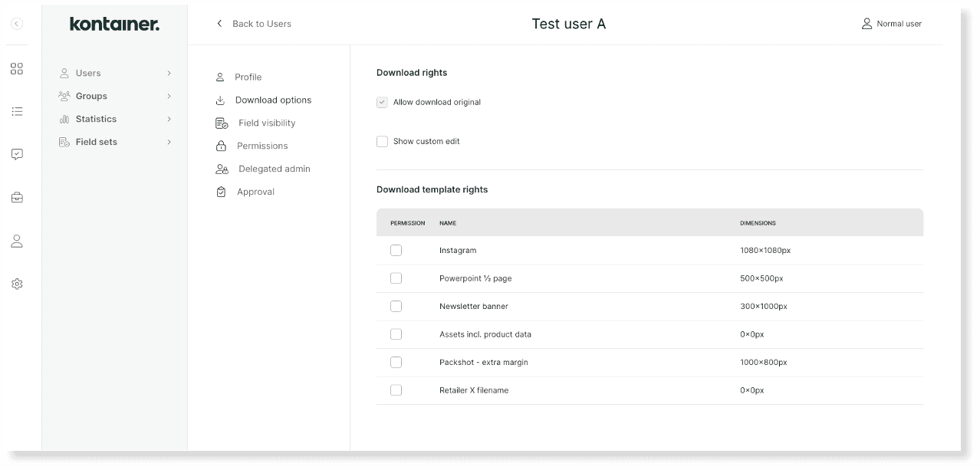Select the list icon in the left sidebar
980x470 pixels.
tap(17, 111)
